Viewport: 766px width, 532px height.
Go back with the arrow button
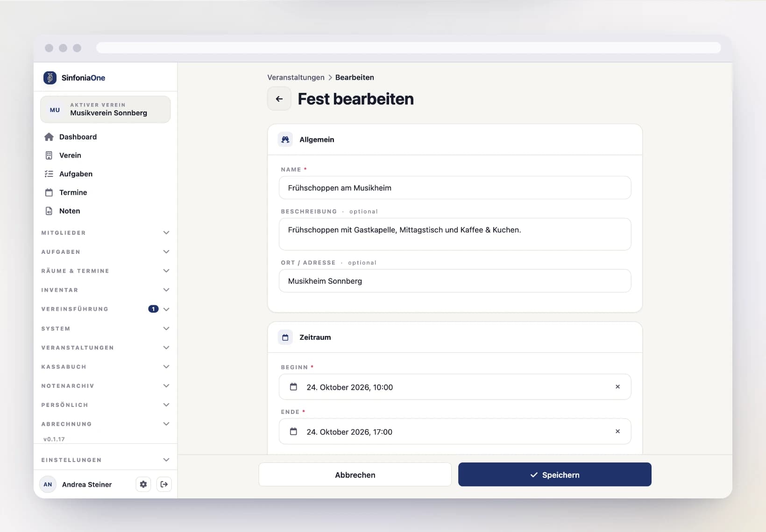point(279,99)
